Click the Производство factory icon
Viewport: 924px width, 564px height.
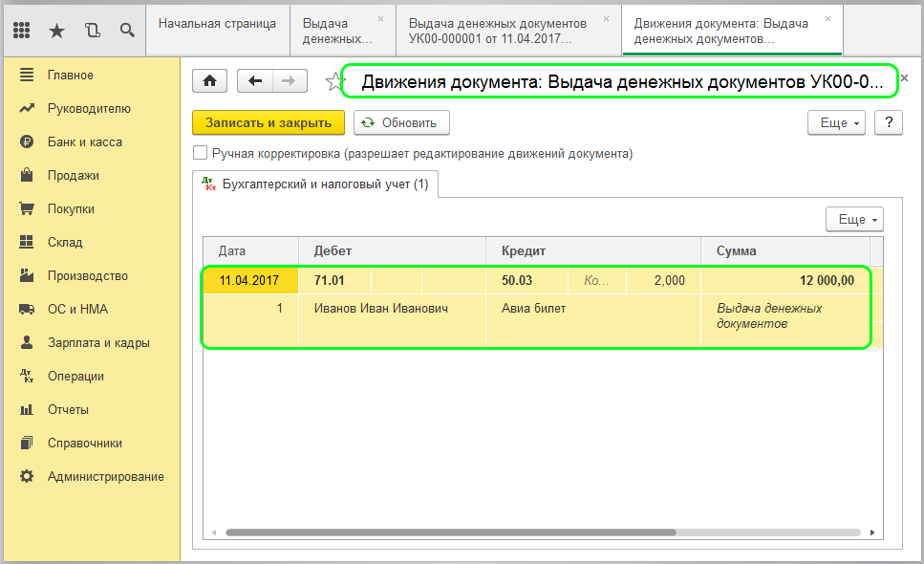(x=27, y=275)
